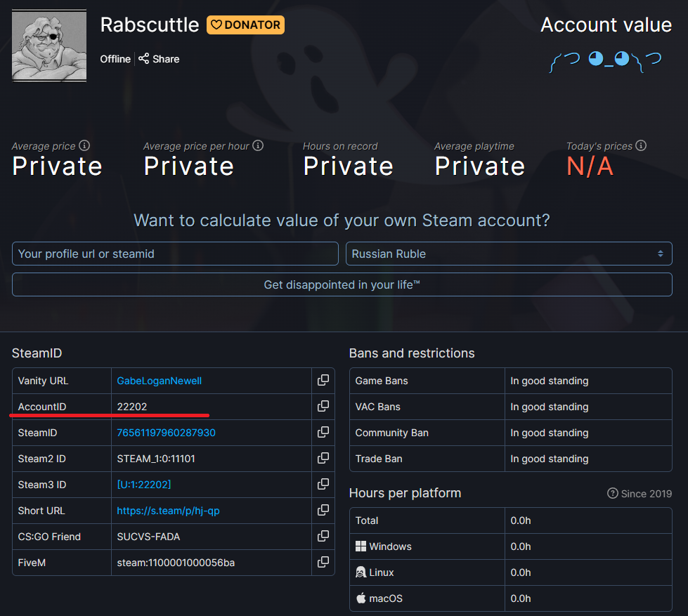Open the Russian Ruble currency dropdown
Viewport: 688px width, 616px height.
[x=509, y=254]
